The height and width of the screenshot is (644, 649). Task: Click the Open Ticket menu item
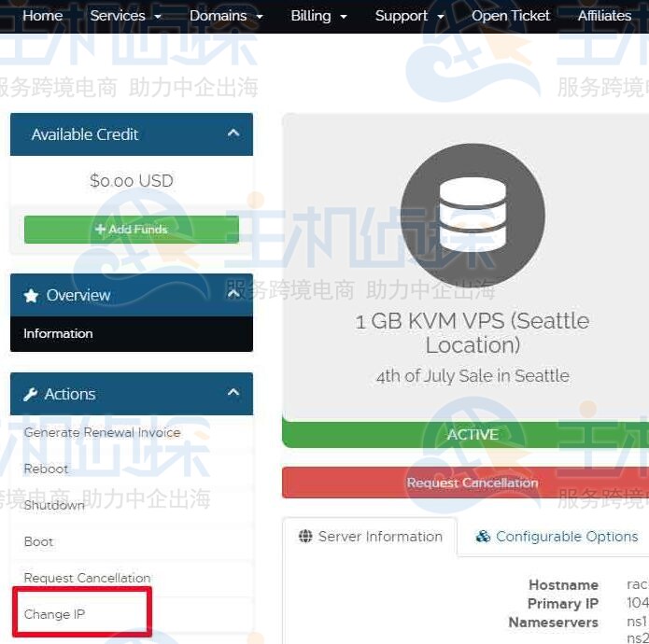point(511,16)
